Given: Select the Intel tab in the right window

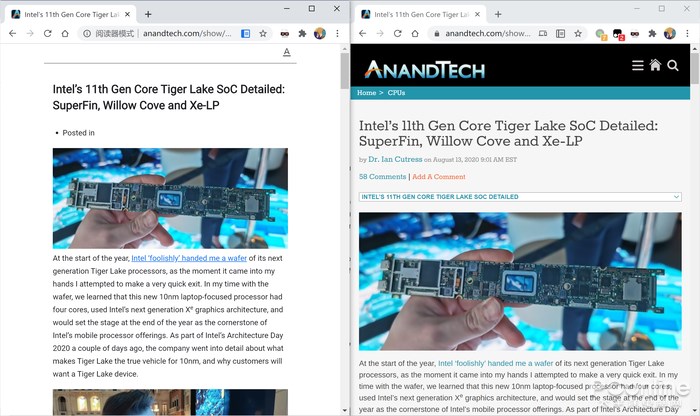Looking at the screenshot, I should click(421, 14).
